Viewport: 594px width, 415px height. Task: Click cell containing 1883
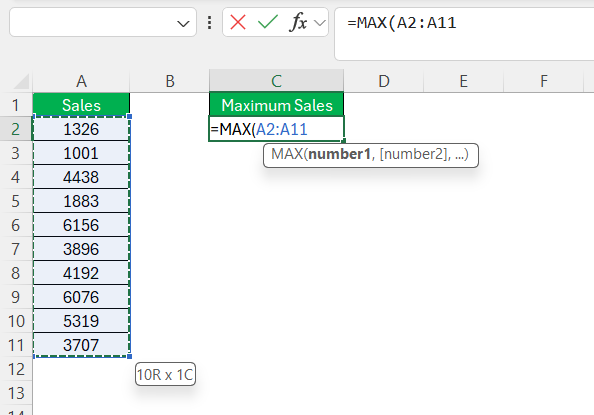pos(81,201)
